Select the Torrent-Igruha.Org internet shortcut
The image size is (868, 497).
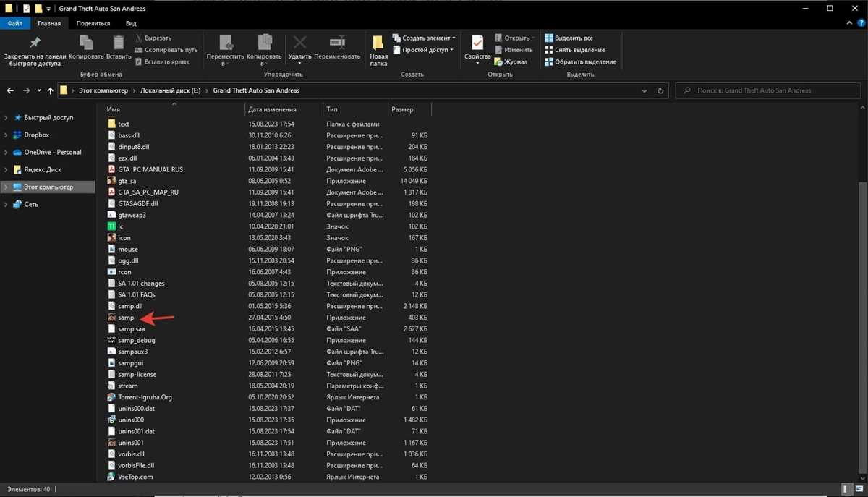point(145,397)
